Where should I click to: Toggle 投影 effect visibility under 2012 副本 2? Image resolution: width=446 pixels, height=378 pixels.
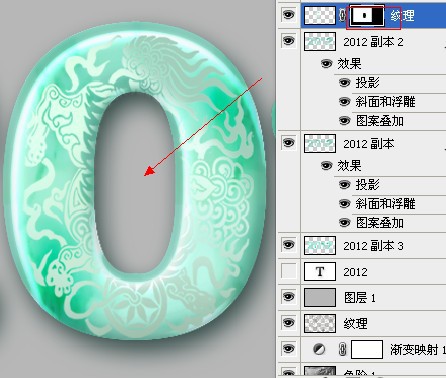click(x=344, y=82)
